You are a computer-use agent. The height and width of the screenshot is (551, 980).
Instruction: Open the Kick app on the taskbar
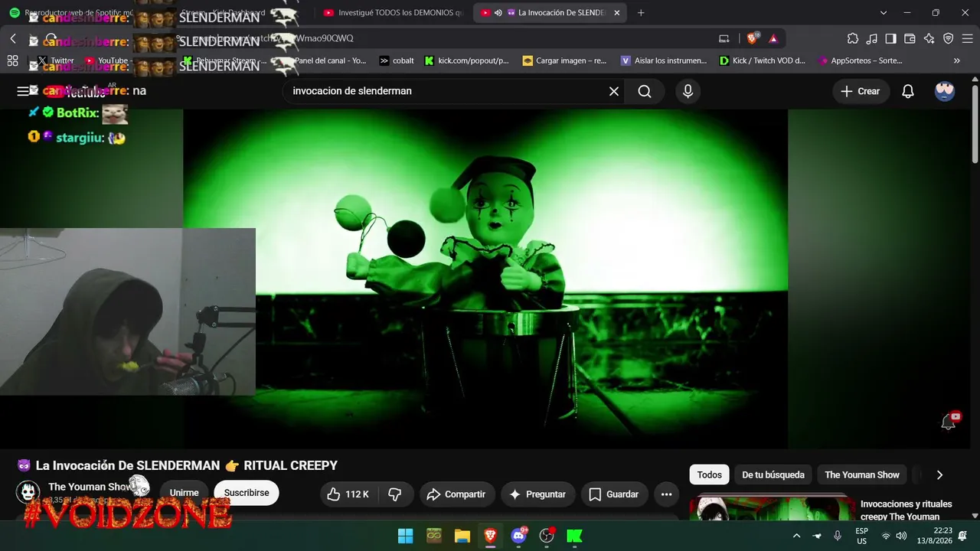click(574, 536)
